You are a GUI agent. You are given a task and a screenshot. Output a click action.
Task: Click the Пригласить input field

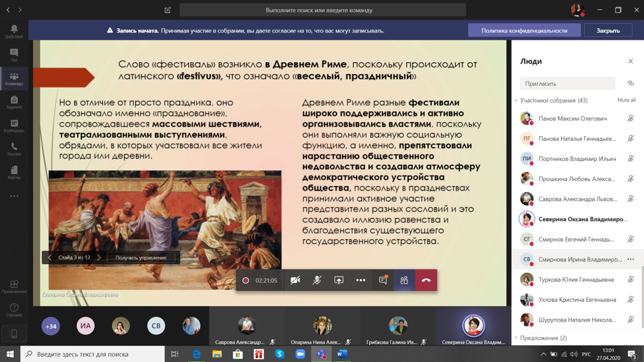coord(567,83)
